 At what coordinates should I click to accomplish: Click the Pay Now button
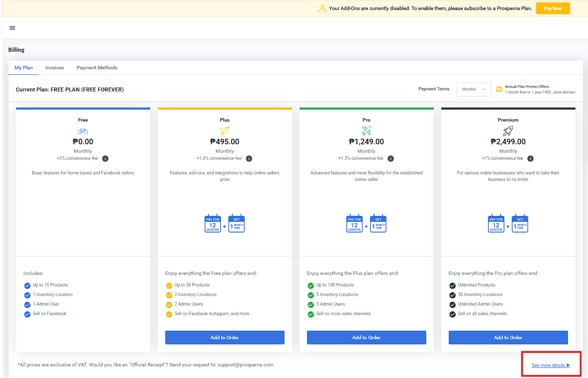coord(552,9)
